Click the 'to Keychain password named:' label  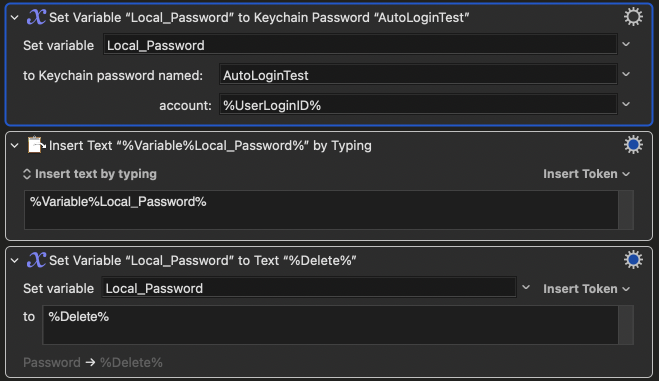pyautogui.click(x=113, y=76)
